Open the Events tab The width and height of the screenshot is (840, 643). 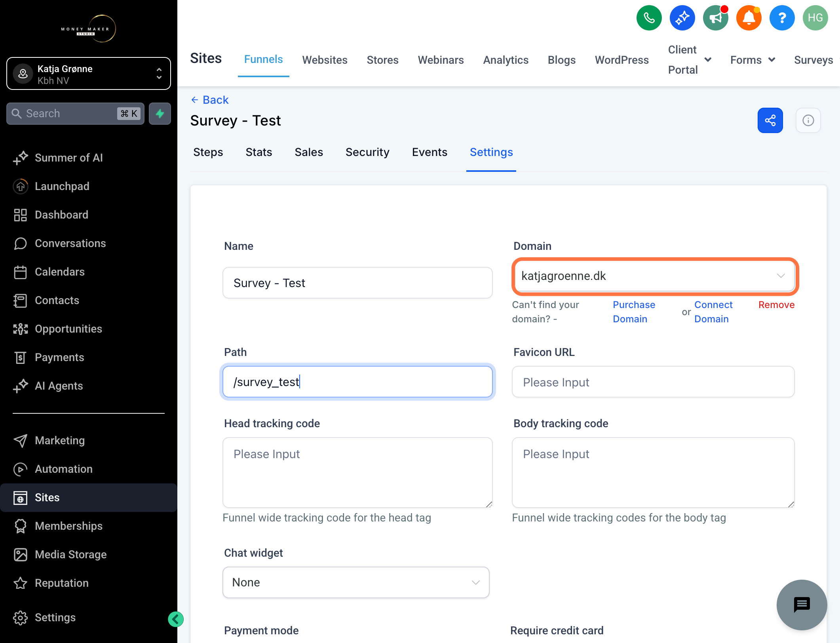coord(430,152)
